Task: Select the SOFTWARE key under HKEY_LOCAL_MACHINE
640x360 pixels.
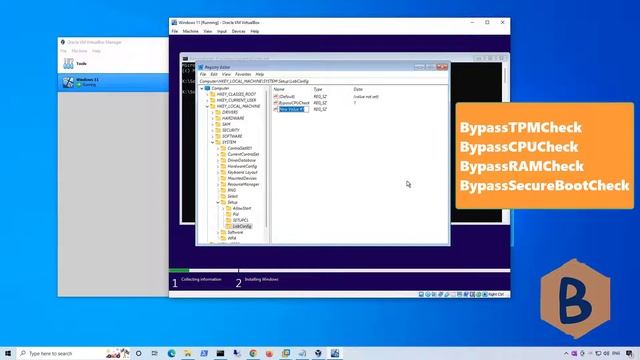Action: point(232,136)
